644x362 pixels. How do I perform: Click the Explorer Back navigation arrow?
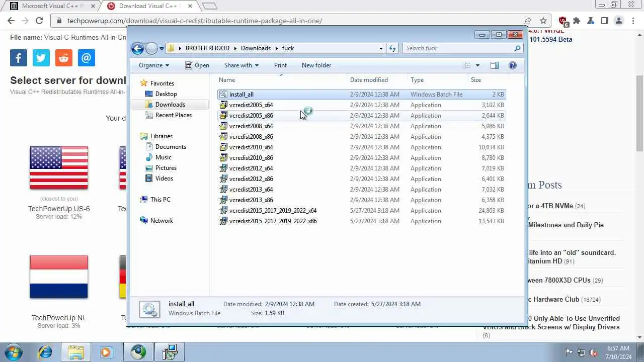click(x=137, y=48)
